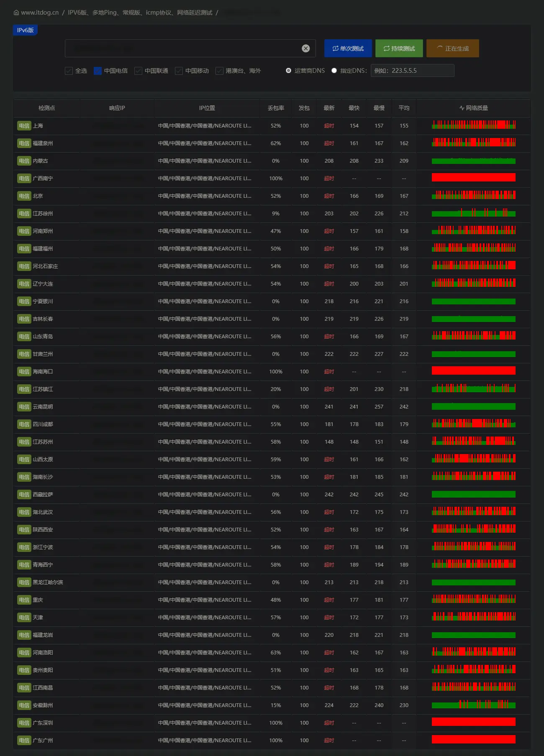The height and width of the screenshot is (756, 544).
Task: Click the 电信 badge next to 北京
Action: pyautogui.click(x=24, y=196)
